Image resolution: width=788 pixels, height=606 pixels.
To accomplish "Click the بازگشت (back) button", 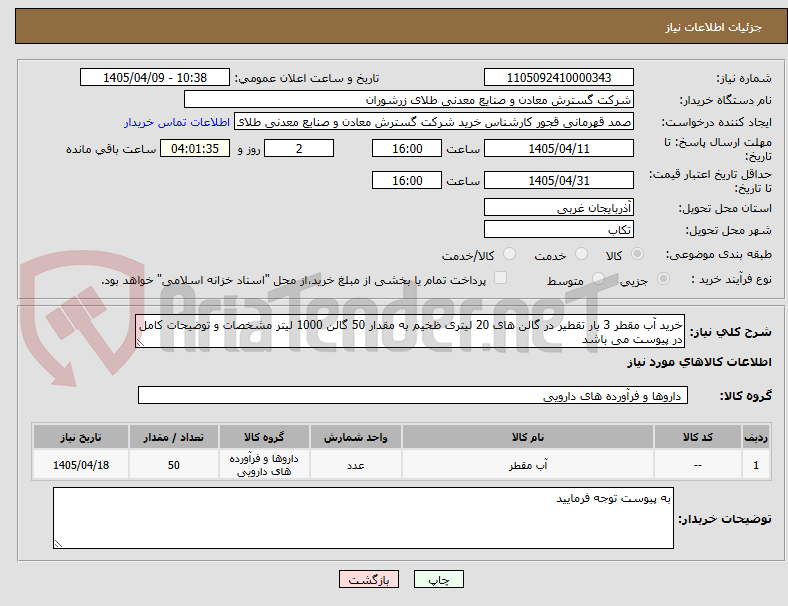I will point(369,579).
